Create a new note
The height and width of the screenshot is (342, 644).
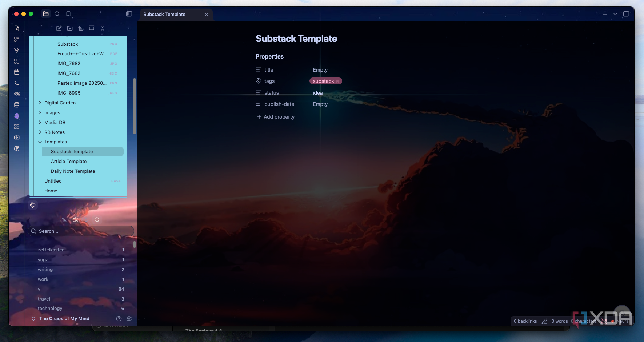(59, 28)
